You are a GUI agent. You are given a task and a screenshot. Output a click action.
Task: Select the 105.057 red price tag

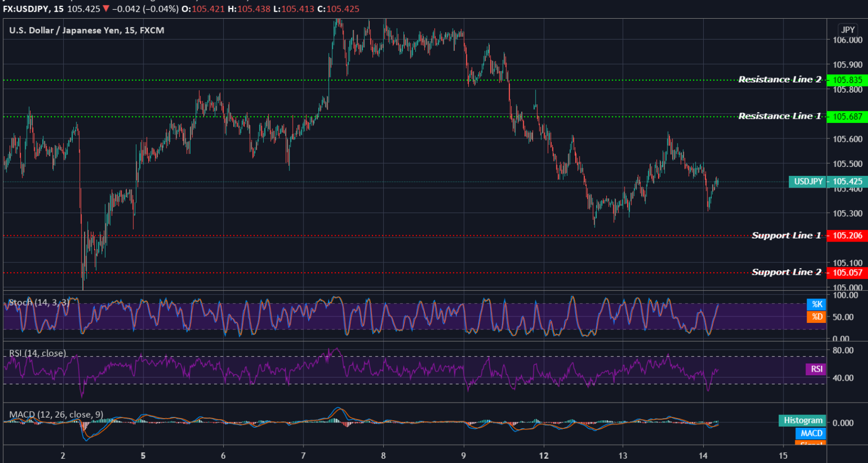pos(847,273)
